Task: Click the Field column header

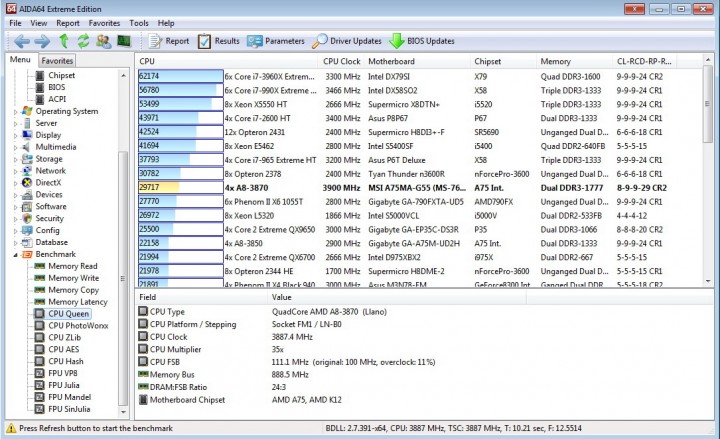Action: [201, 297]
